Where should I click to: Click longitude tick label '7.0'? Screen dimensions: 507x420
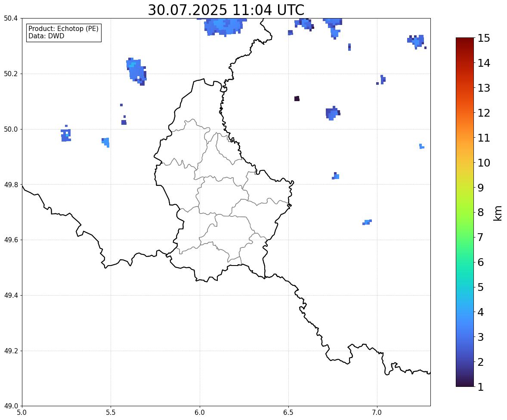tap(377, 413)
